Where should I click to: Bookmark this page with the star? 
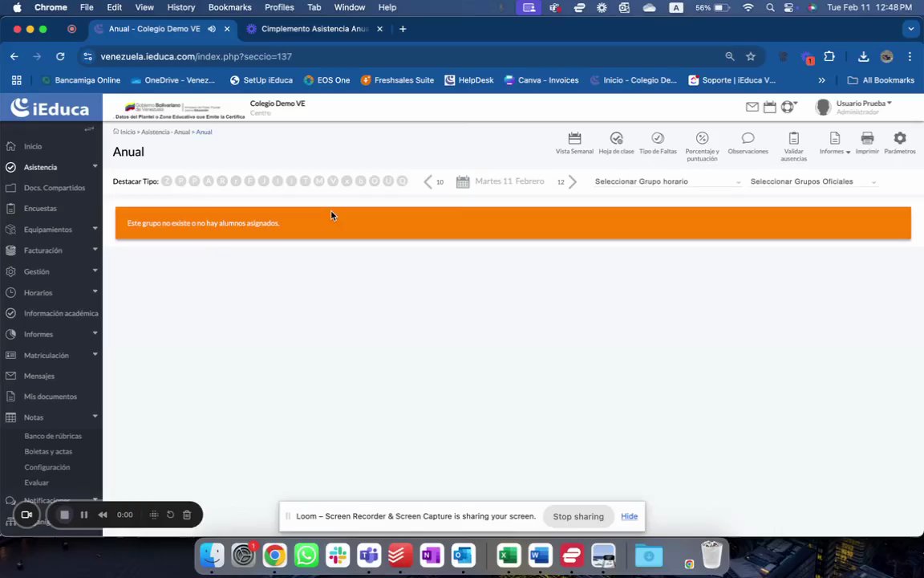coord(750,57)
